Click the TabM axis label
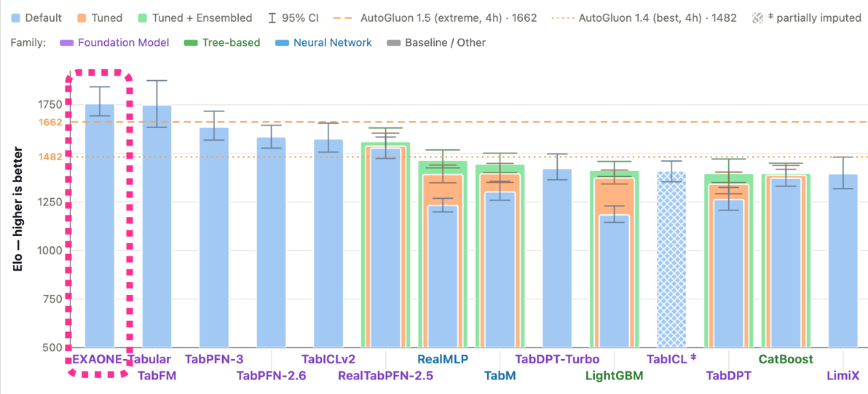The width and height of the screenshot is (868, 394). click(500, 377)
